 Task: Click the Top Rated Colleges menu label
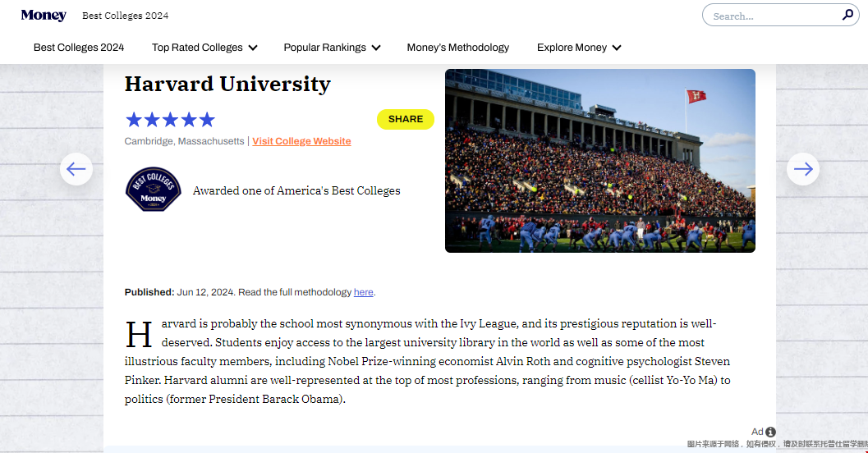click(197, 48)
